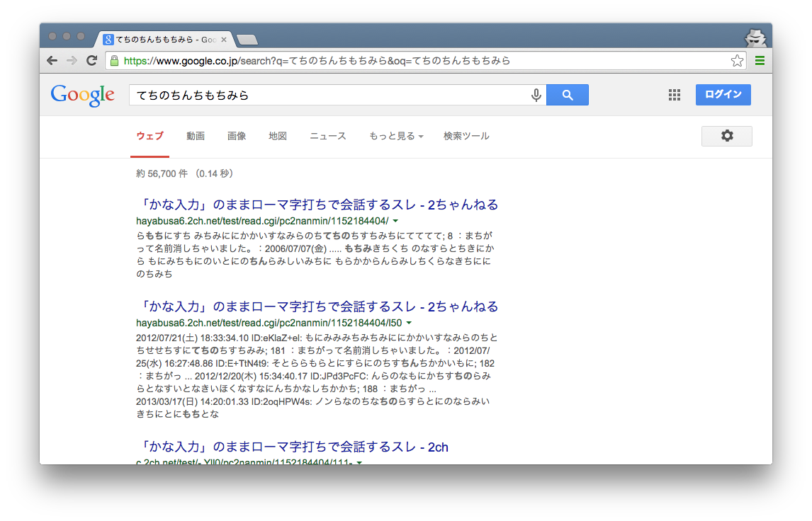Image resolution: width=812 pixels, height=521 pixels.
Task: Open the first result ending in 2ちゃんねる
Action: tap(320, 205)
